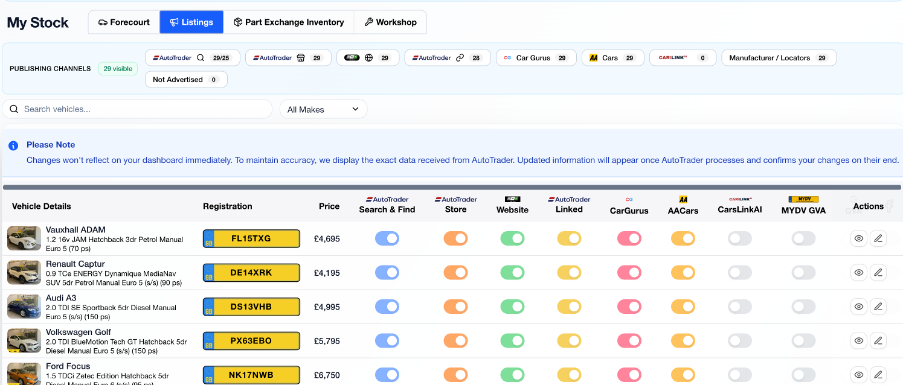Screen dimensions: 904x386
Task: Toggle AACars for Vauxhall ADAM
Action: click(683, 239)
